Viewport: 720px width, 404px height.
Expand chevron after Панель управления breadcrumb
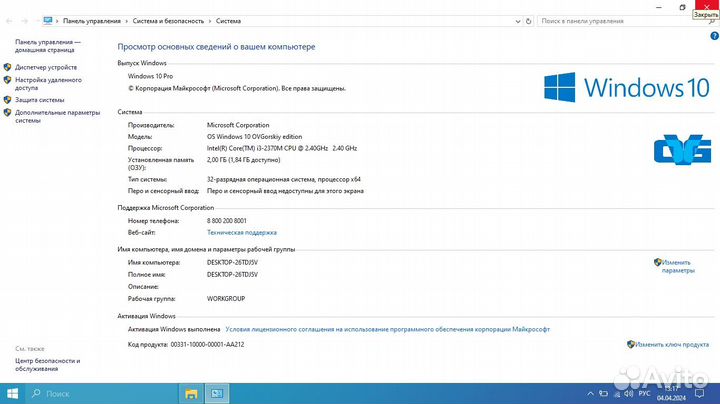tap(127, 21)
